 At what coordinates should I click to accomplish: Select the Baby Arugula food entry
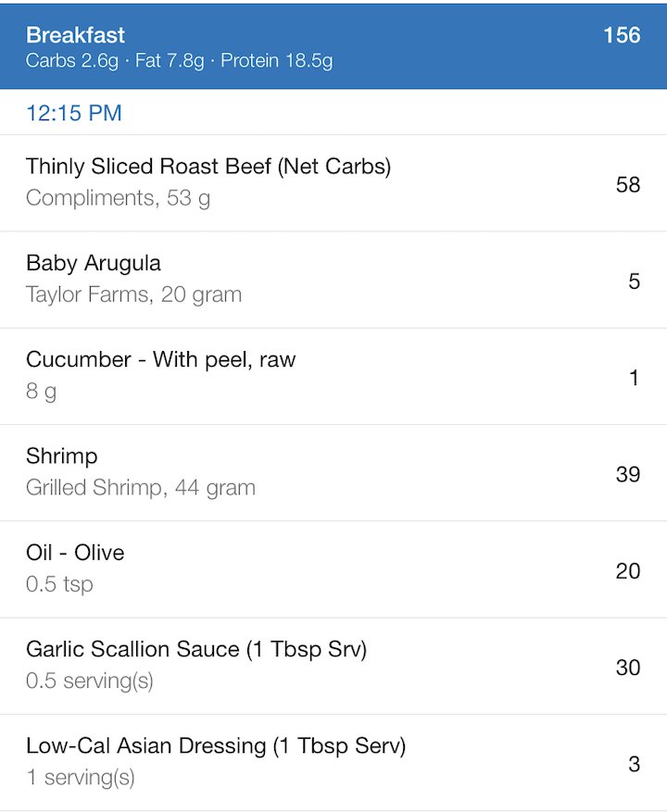[x=333, y=281]
